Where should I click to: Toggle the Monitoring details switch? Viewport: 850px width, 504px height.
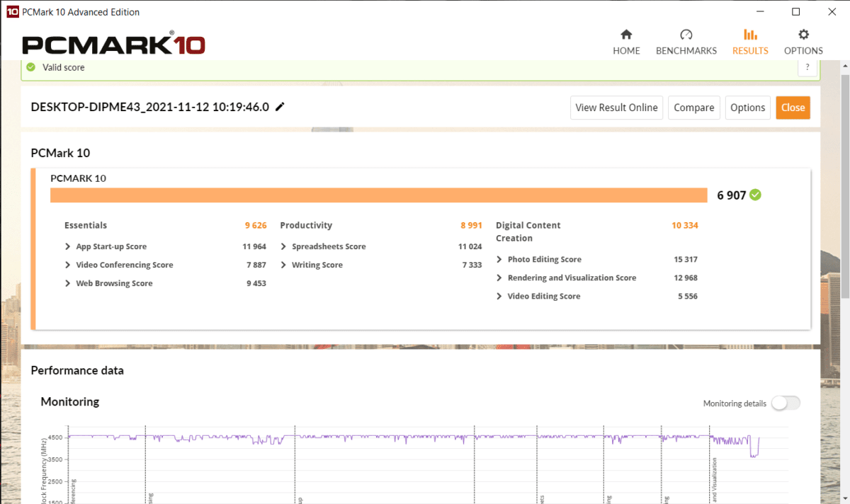click(x=786, y=403)
